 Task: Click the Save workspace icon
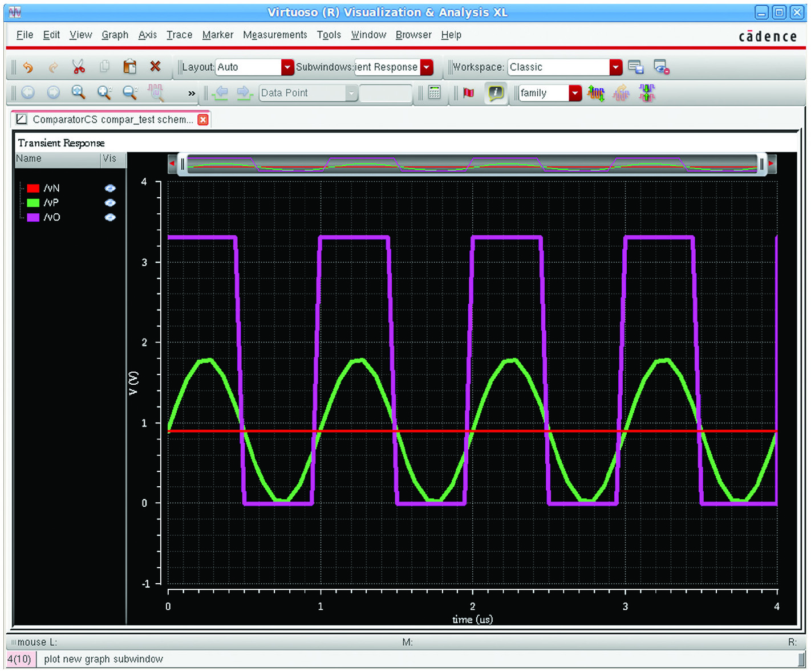pyautogui.click(x=636, y=67)
